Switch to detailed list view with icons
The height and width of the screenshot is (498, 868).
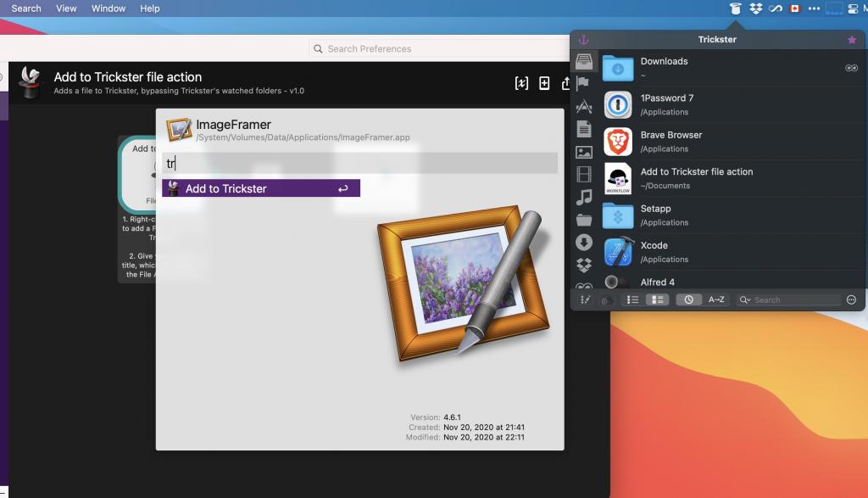[657, 299]
